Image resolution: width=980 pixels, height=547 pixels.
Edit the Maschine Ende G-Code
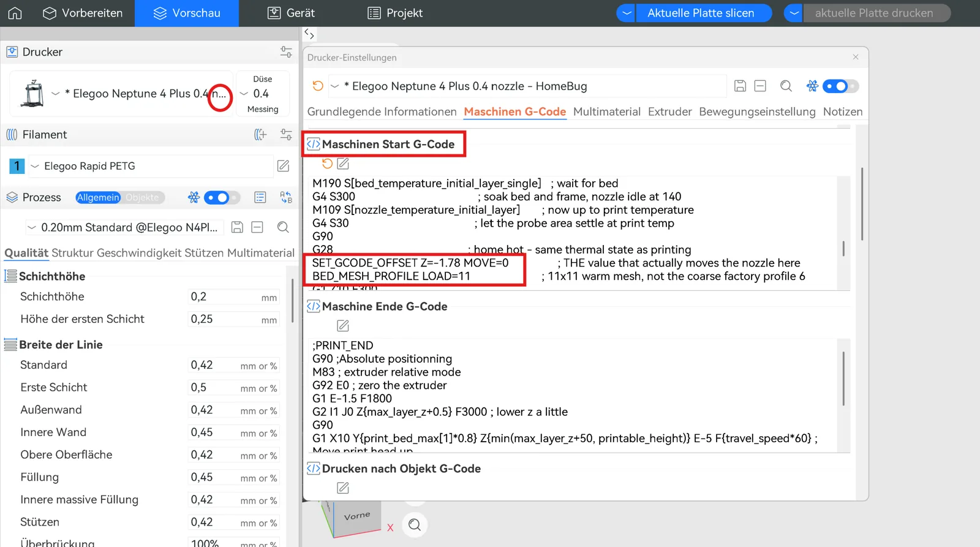[343, 326]
